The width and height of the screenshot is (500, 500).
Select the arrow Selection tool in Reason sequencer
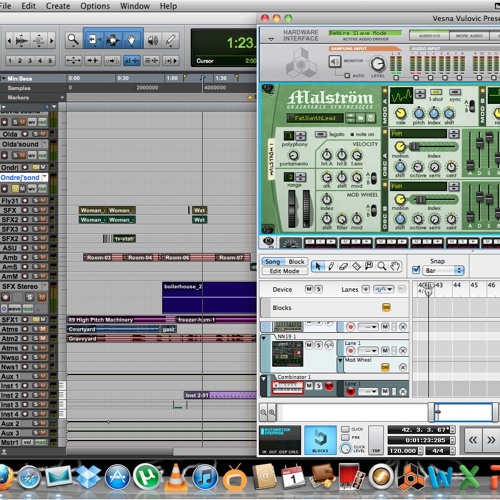point(318,266)
